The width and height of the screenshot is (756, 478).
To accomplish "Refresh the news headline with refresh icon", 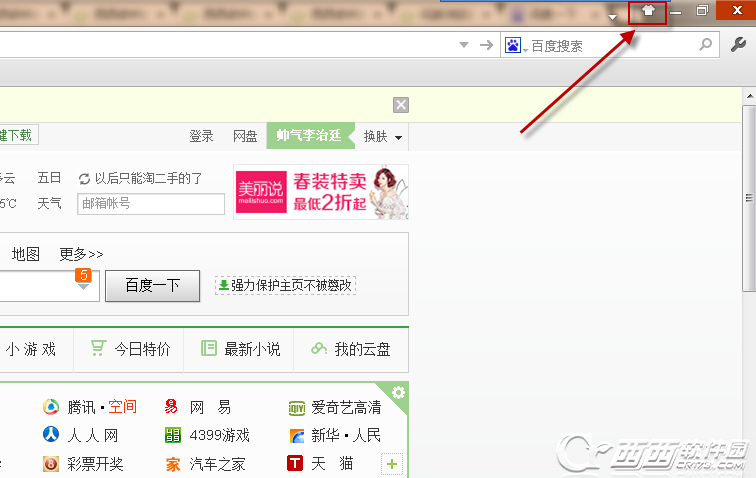I will (x=84, y=179).
